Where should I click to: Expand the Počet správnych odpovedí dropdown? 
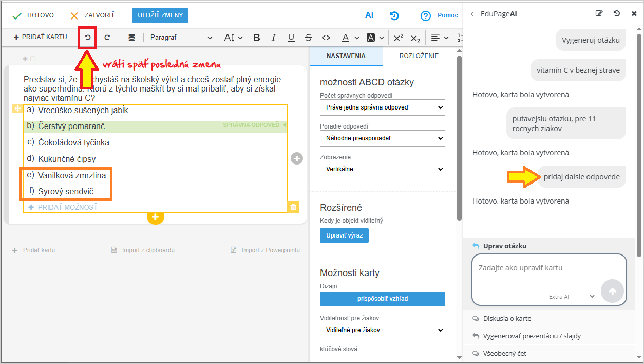(x=382, y=107)
